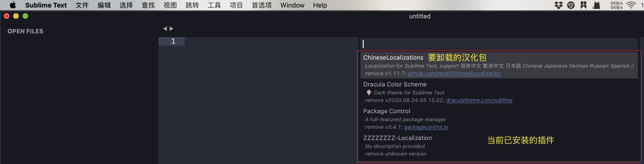Open the 项目 menu

(x=236, y=5)
